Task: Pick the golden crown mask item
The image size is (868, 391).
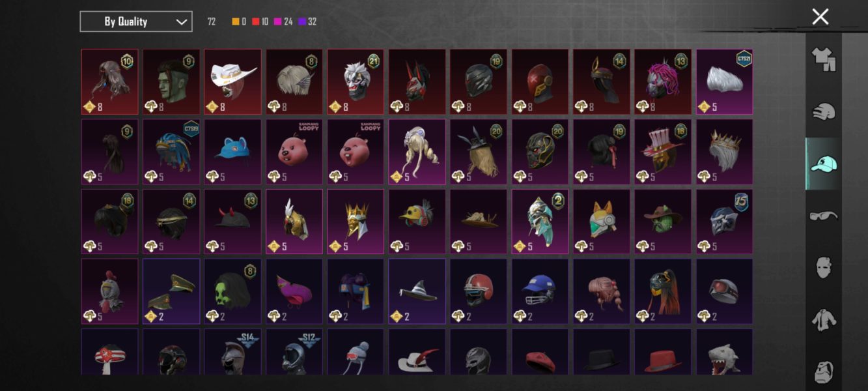Action: pos(356,222)
